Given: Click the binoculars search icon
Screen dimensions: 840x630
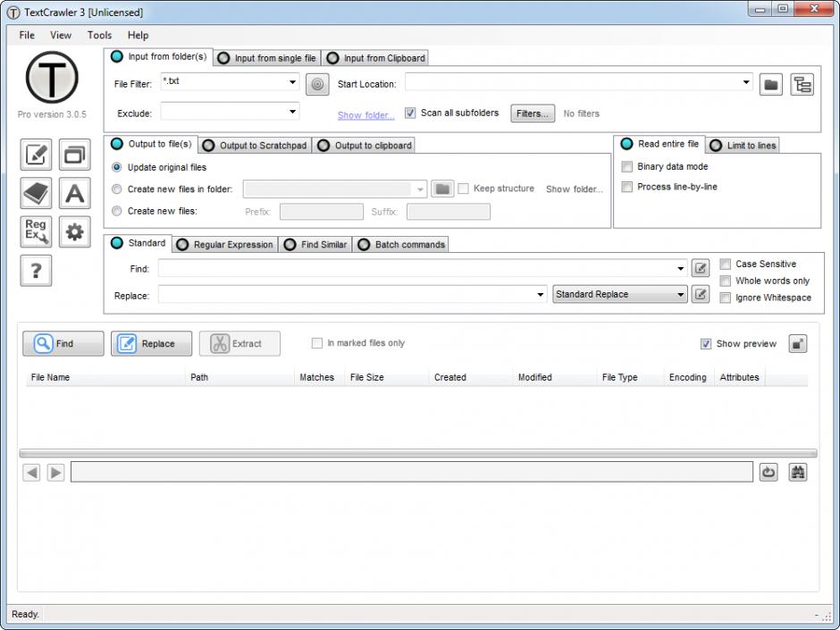Looking at the screenshot, I should (798, 472).
